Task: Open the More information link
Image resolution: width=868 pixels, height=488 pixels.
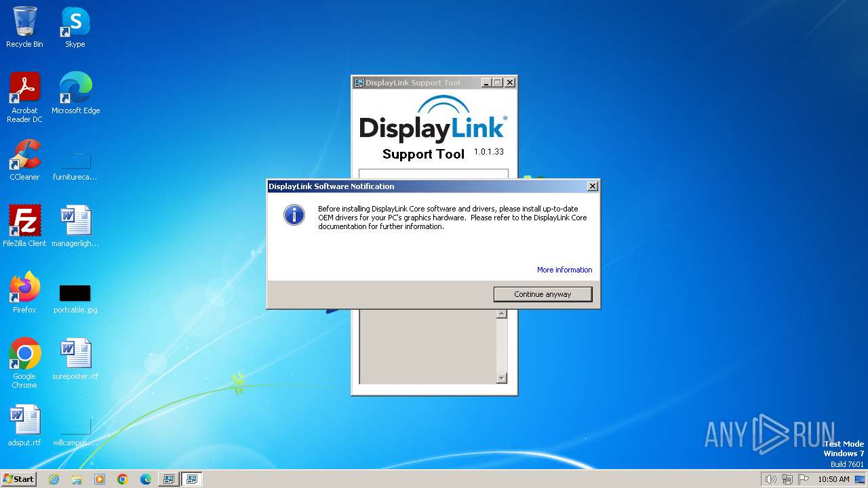Action: (564, 270)
